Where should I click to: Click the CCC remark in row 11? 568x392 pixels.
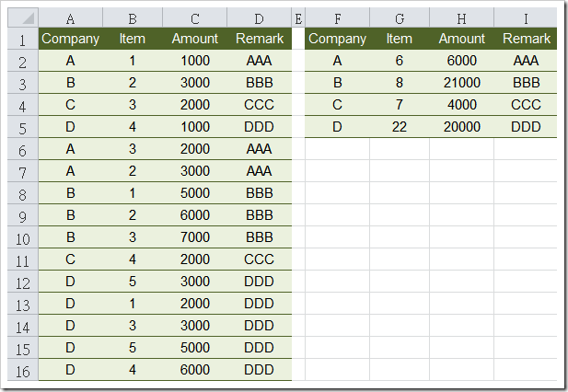[x=260, y=259]
